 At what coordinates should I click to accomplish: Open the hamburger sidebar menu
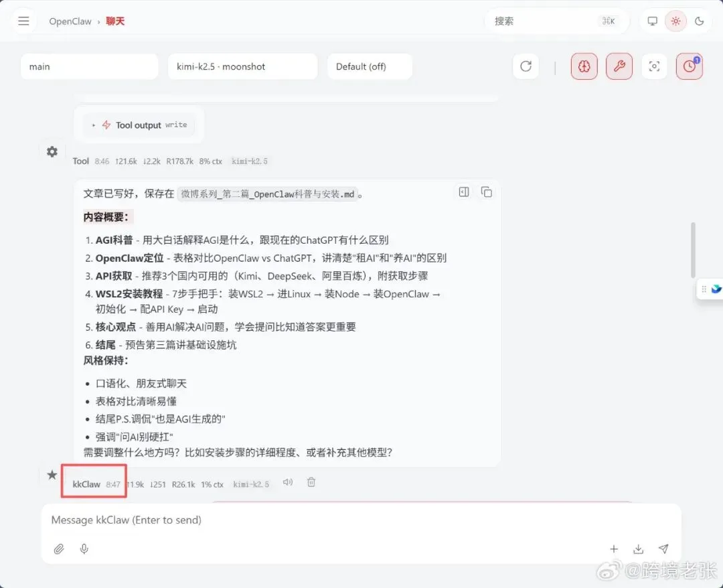click(23, 21)
